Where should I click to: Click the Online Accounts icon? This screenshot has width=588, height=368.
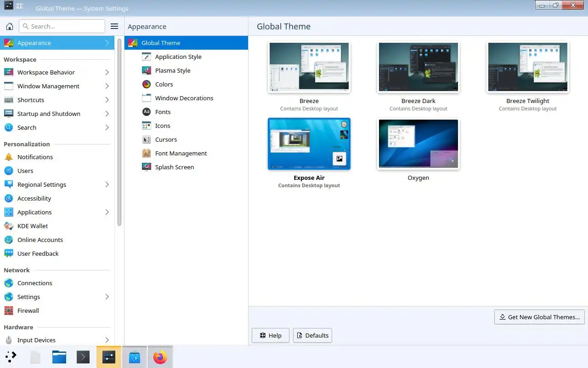[x=8, y=240]
